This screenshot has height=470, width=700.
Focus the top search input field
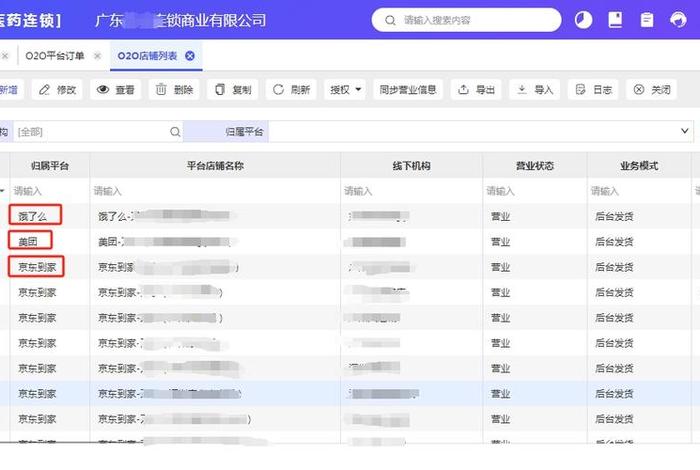point(466,20)
